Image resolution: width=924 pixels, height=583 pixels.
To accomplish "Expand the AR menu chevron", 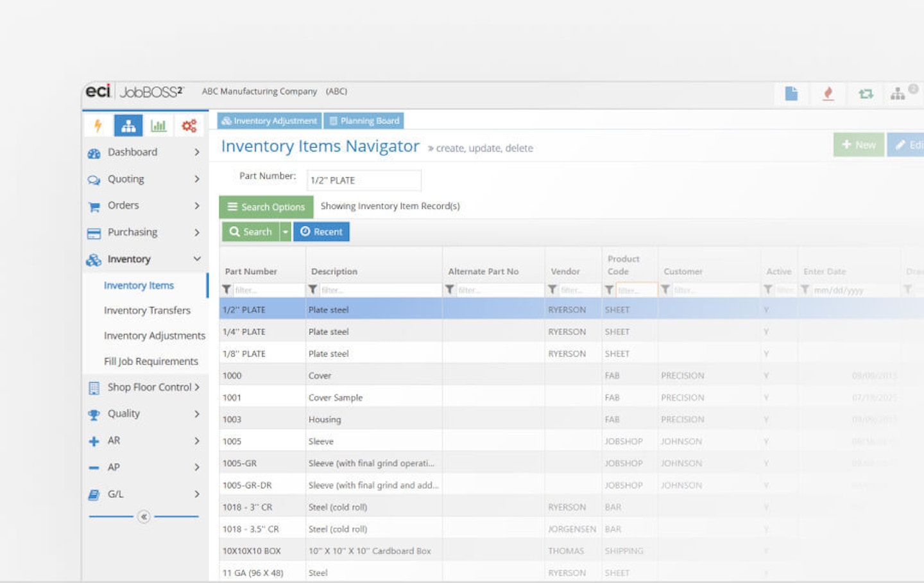I will (197, 441).
